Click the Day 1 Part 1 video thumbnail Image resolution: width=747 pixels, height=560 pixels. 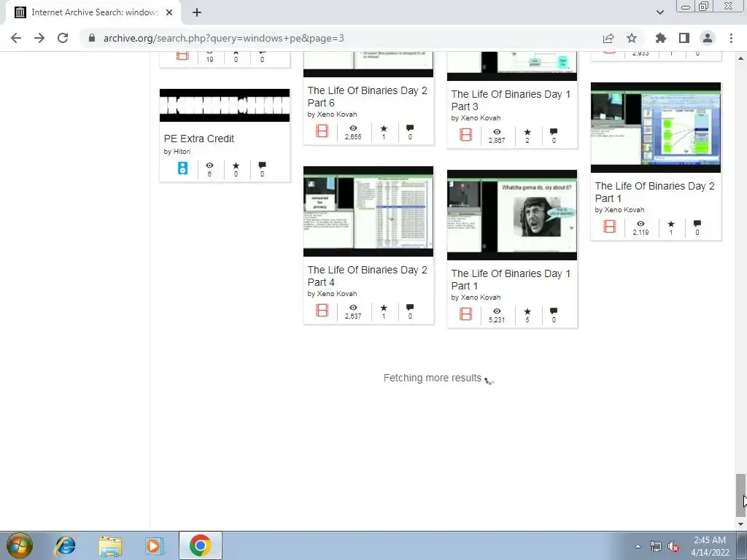coord(512,215)
